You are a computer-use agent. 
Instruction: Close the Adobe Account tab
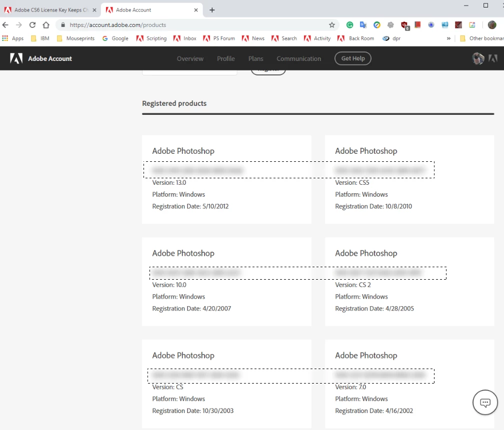tap(196, 10)
